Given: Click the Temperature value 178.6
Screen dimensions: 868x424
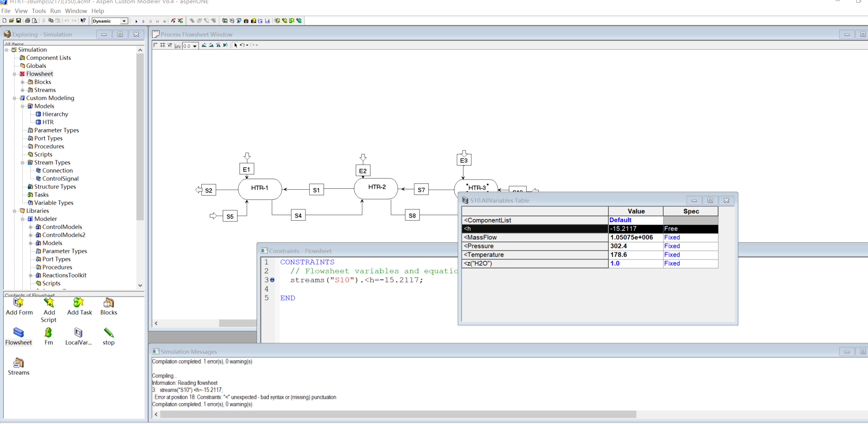Looking at the screenshot, I should (x=636, y=255).
